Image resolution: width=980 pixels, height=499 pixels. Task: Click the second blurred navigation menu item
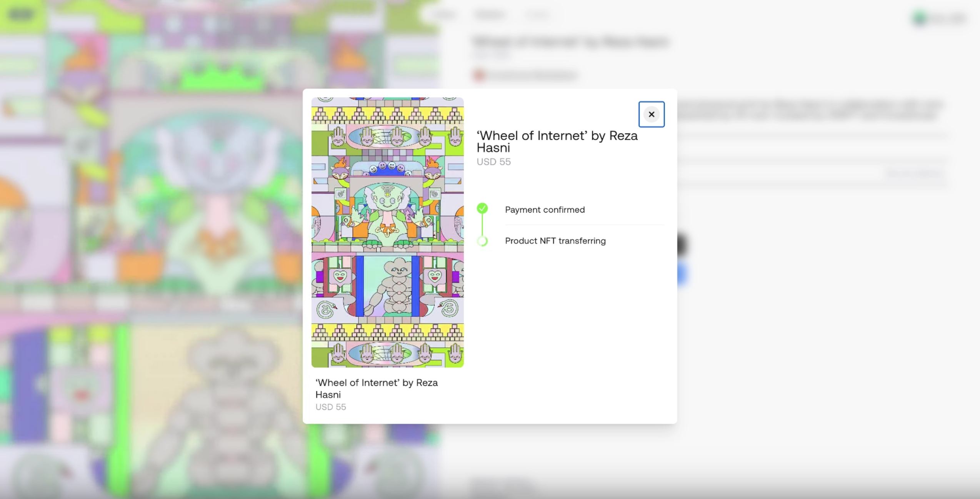pyautogui.click(x=489, y=15)
